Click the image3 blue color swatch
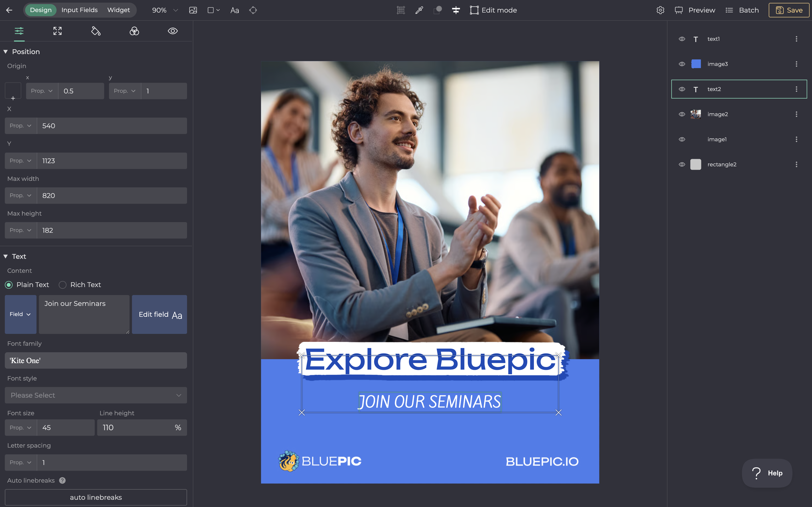Screen dimensions: 812x507 (x=696, y=64)
